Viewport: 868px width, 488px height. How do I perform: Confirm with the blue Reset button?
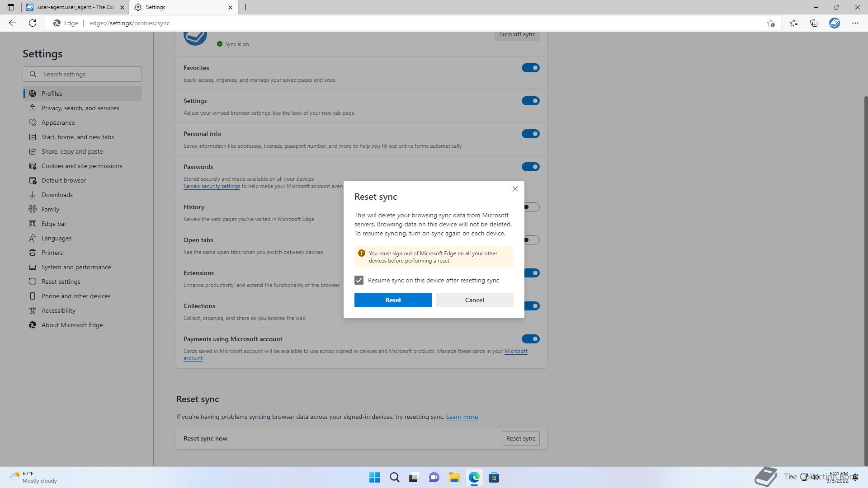tap(393, 300)
